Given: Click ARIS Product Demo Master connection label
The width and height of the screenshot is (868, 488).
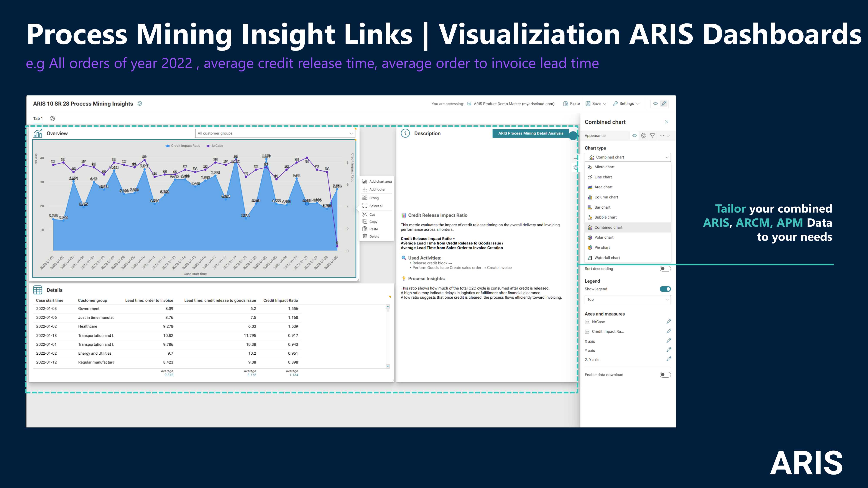Looking at the screenshot, I should [x=514, y=104].
